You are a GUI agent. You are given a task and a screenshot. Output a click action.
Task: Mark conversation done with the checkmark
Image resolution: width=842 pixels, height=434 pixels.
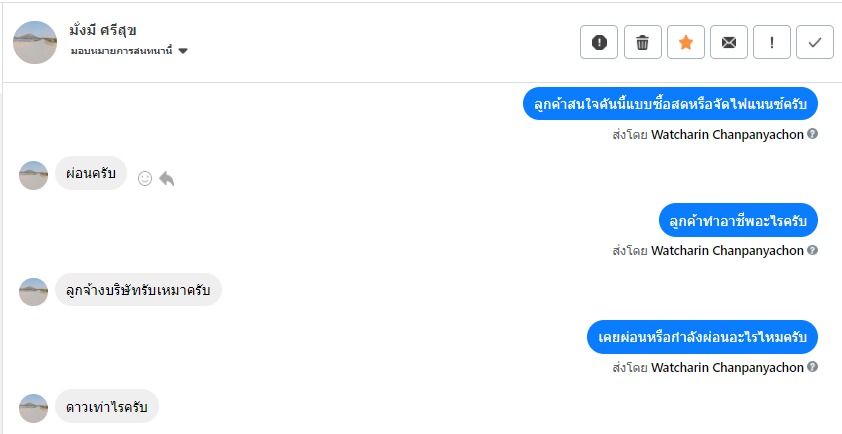pos(815,42)
